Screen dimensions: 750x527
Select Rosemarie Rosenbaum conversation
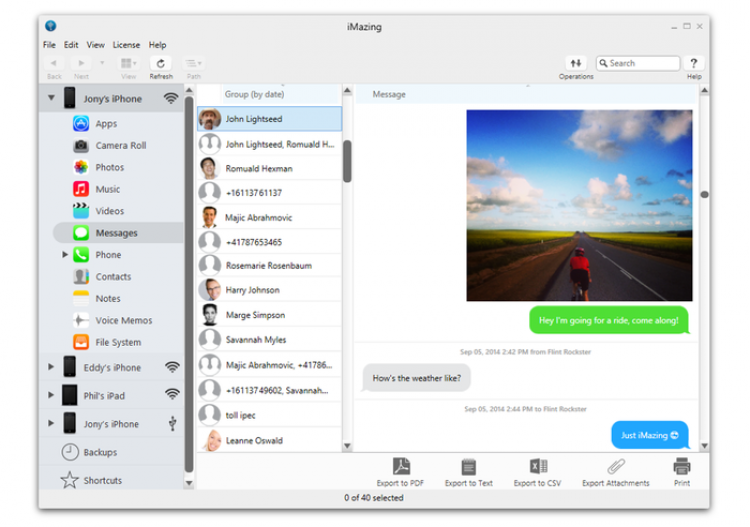point(270,265)
